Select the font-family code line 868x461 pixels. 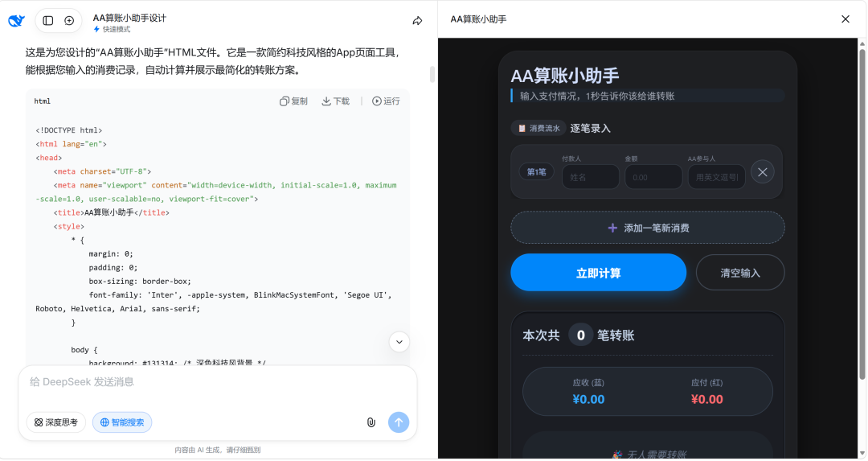tap(214, 302)
